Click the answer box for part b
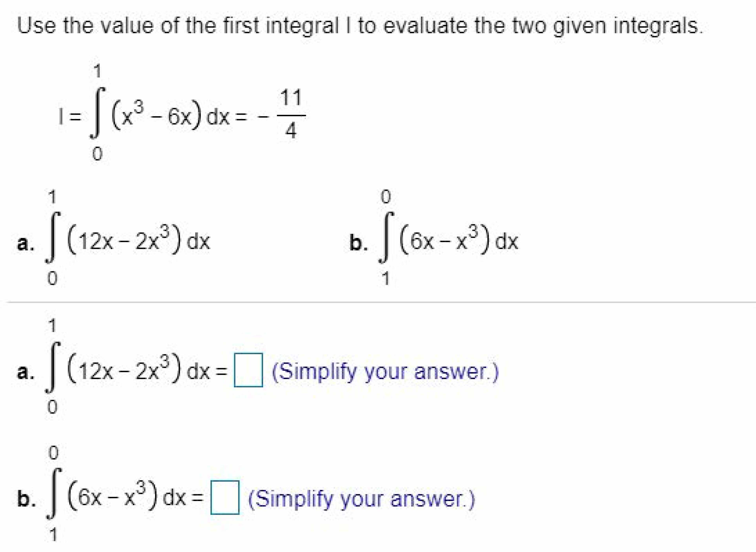This screenshot has height=552, width=756. tap(225, 497)
